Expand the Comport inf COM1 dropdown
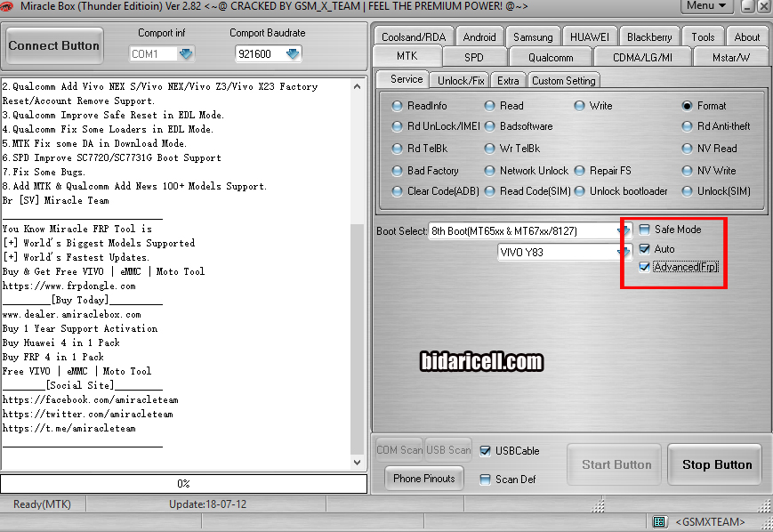This screenshot has height=532, width=773. (186, 53)
